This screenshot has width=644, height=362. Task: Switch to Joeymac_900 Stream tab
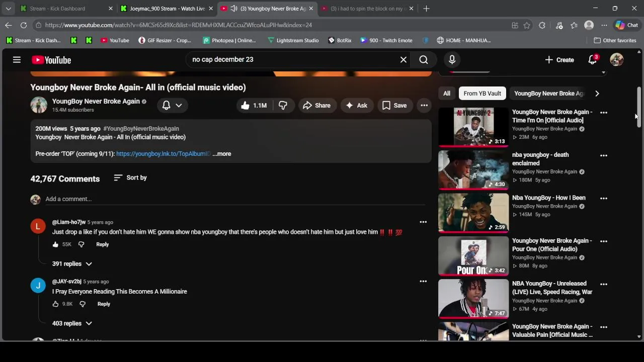pyautogui.click(x=167, y=9)
